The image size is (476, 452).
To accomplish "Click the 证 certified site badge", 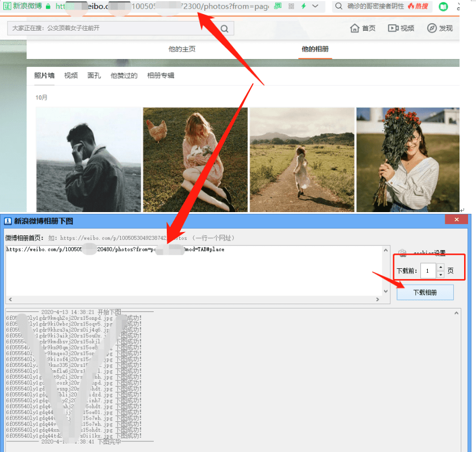I will [x=7, y=6].
